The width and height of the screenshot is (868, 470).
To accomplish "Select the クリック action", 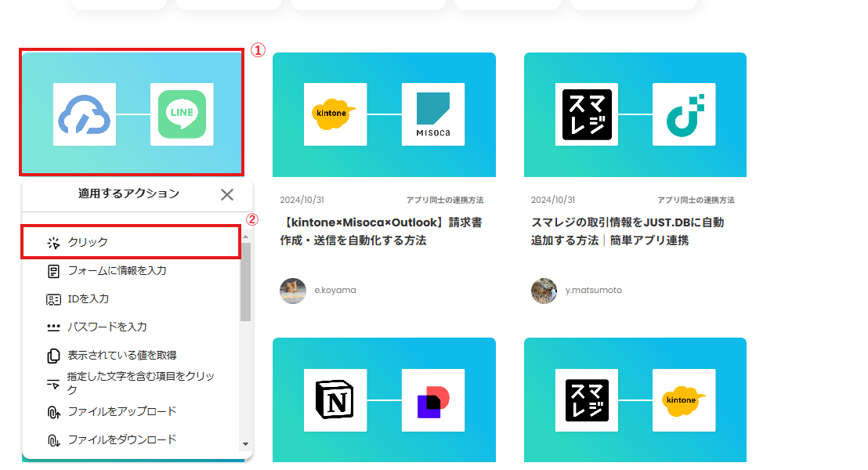I will (131, 242).
